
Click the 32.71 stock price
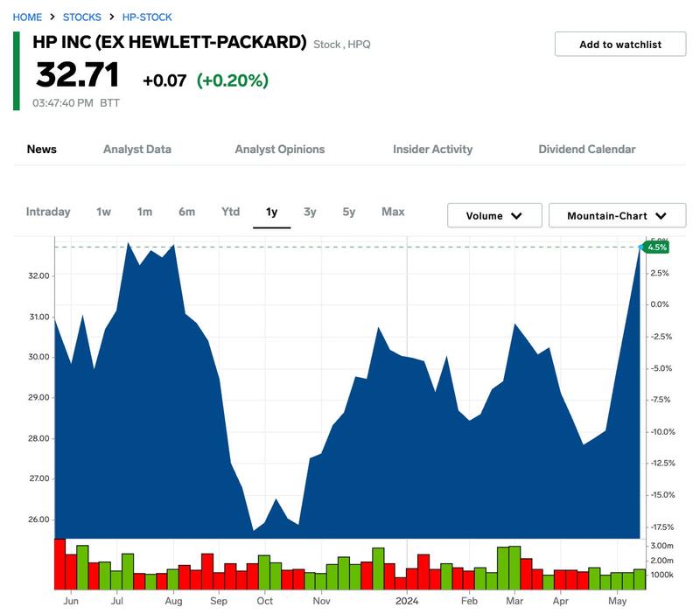[77, 75]
